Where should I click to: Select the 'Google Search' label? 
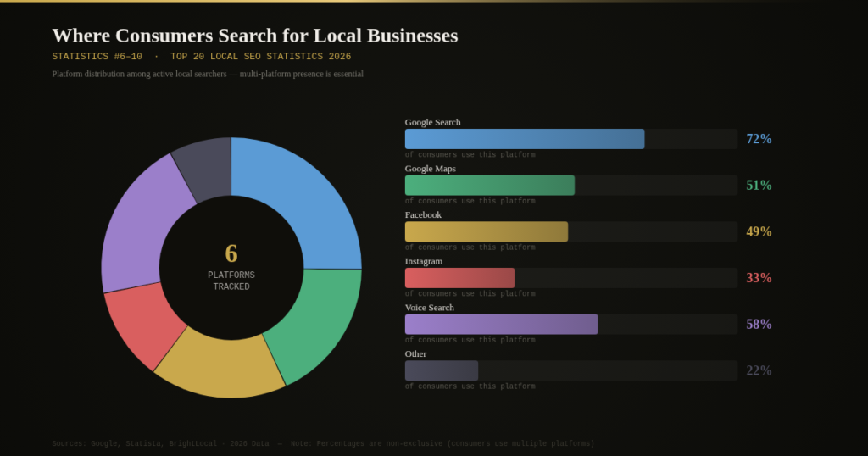[432, 122]
